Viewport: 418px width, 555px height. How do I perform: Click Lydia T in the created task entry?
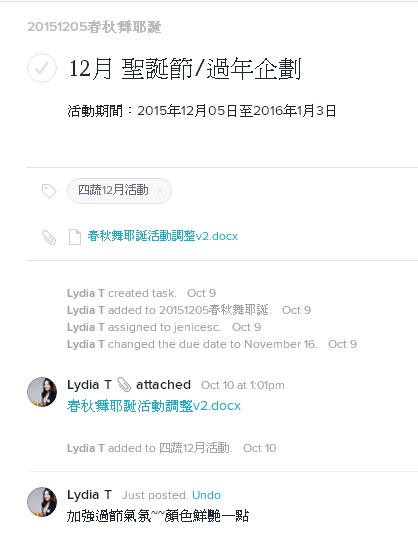tap(86, 293)
